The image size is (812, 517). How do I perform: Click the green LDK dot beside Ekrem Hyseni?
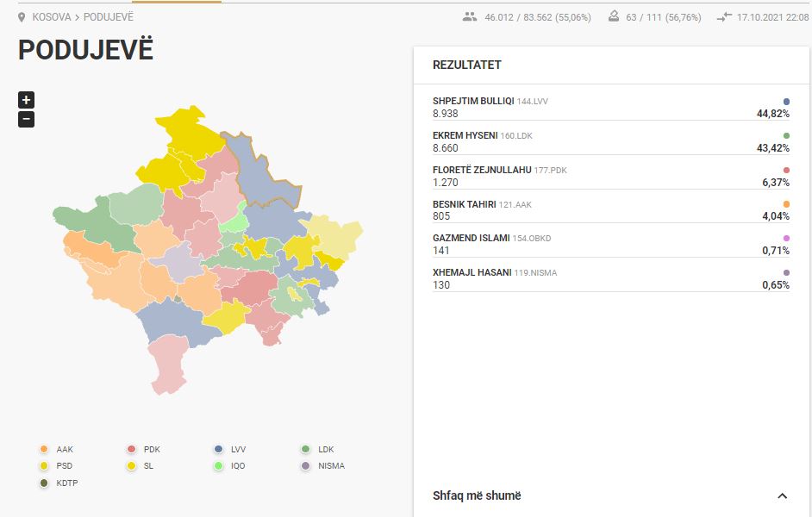[786, 135]
